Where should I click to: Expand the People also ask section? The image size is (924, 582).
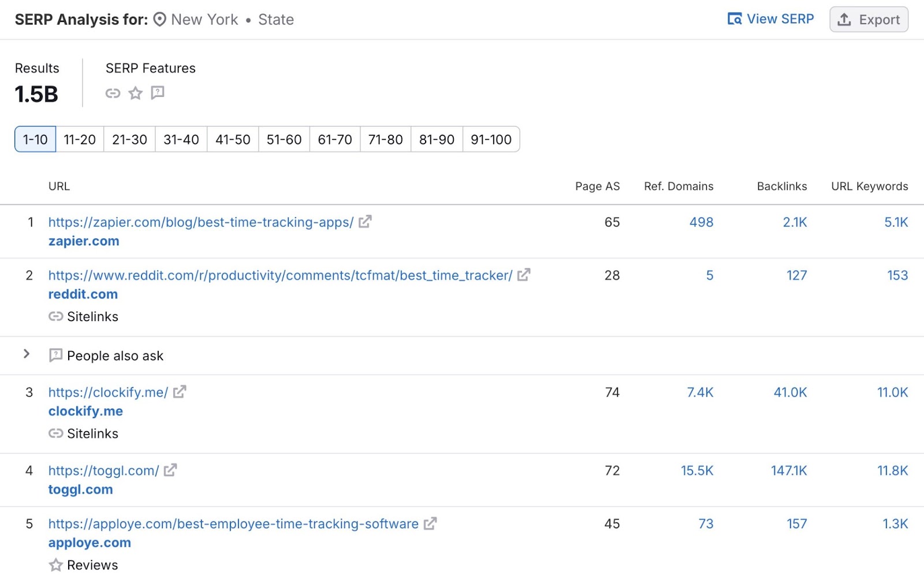pyautogui.click(x=27, y=355)
